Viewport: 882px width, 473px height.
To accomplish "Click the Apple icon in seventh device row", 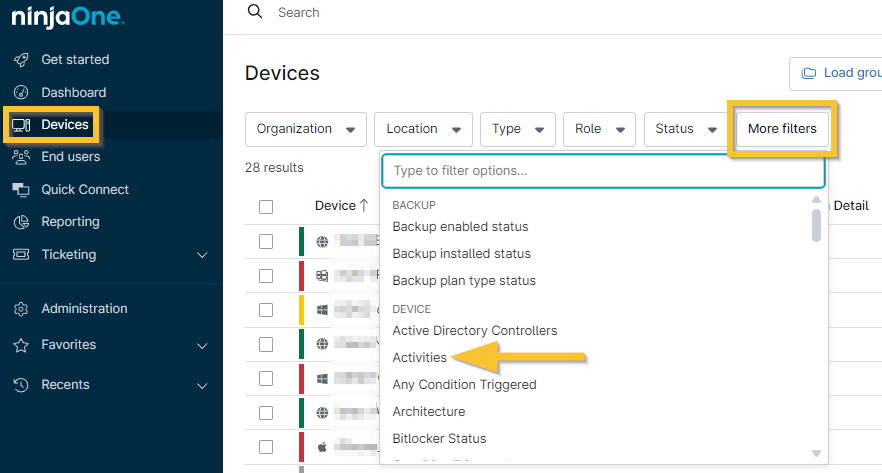I will 322,447.
